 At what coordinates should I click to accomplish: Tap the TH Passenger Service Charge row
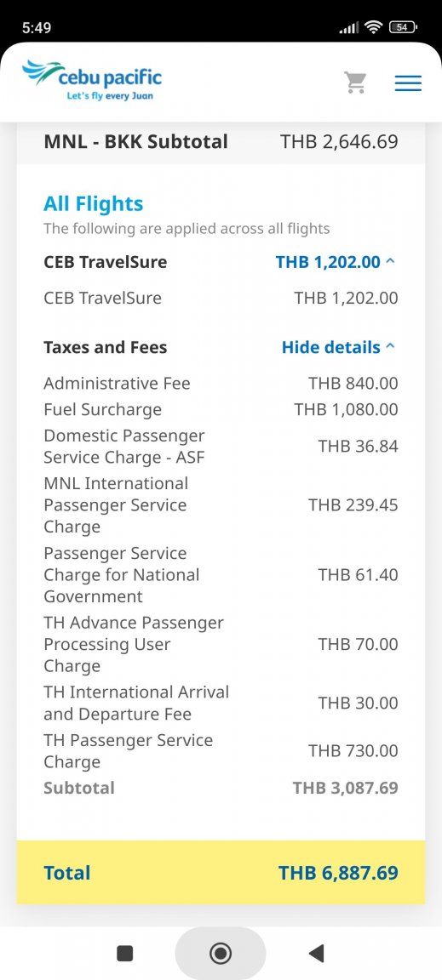click(x=221, y=750)
